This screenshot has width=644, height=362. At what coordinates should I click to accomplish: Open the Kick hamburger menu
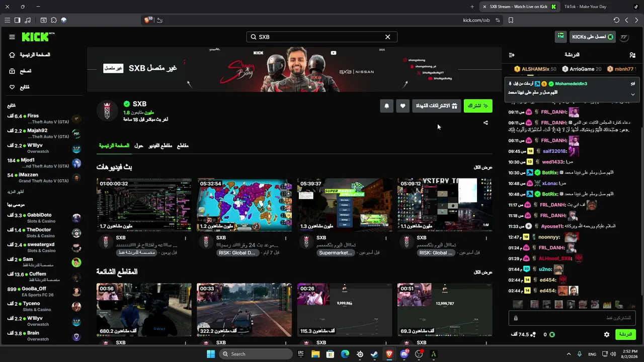(x=12, y=37)
